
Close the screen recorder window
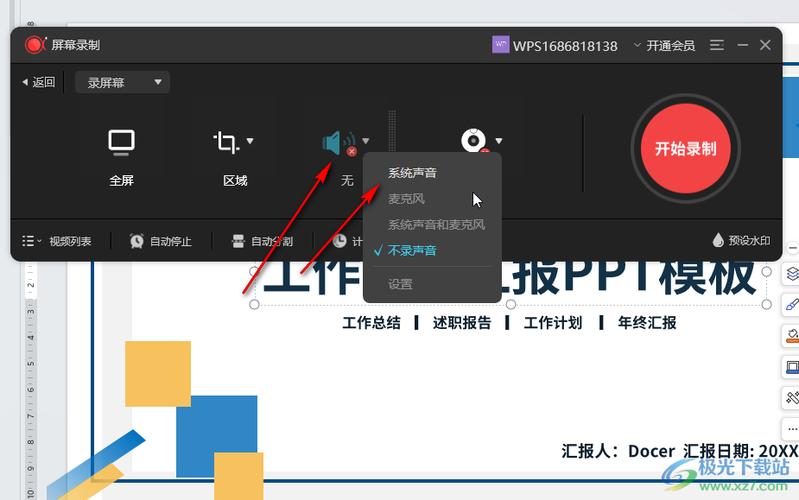tap(765, 45)
